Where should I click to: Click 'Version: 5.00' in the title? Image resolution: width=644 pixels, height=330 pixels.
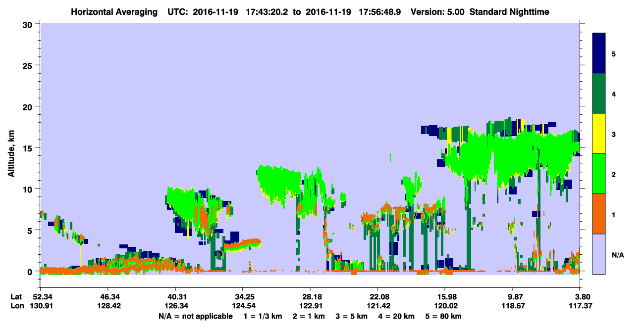pos(437,11)
